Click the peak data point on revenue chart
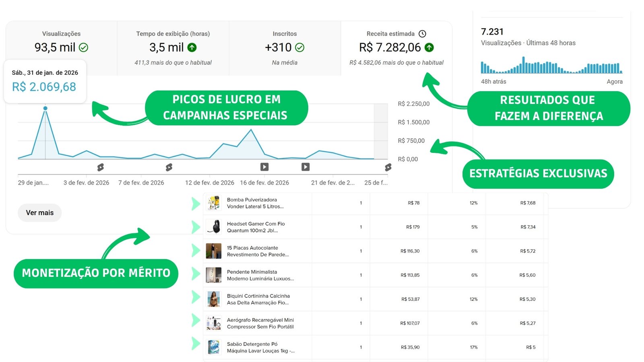This screenshot has height=362, width=644. click(x=45, y=108)
